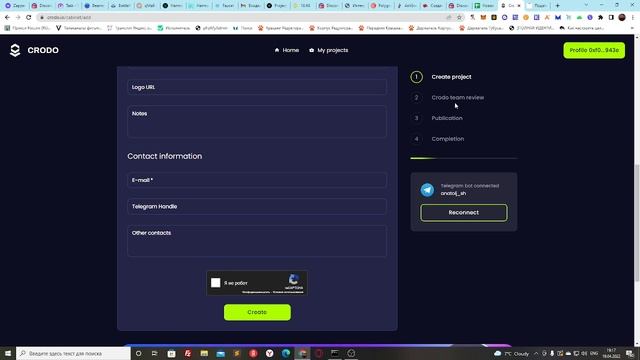Open the Chrome profile avatar
Viewport: 640px width, 360px height.
pyautogui.click(x=622, y=17)
